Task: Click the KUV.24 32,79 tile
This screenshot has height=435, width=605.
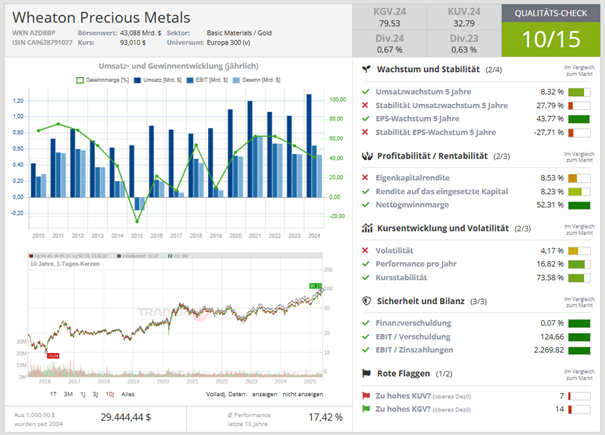Action: click(x=464, y=17)
